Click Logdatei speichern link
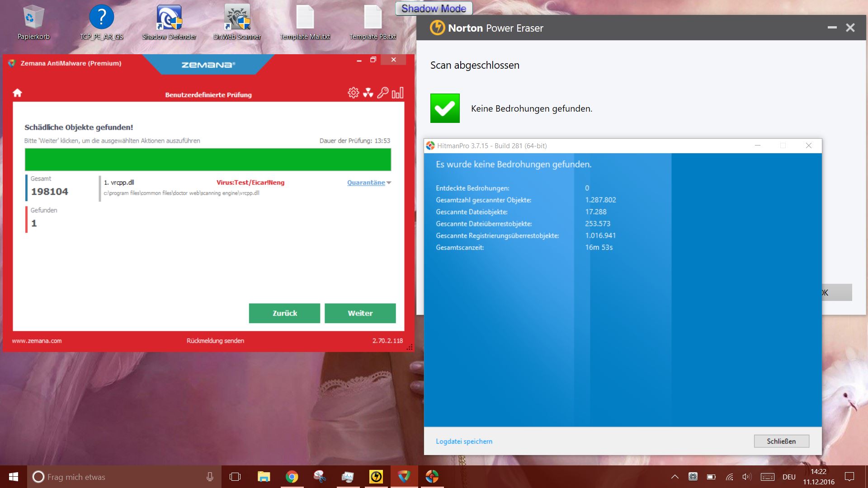868x488 pixels. coord(464,441)
